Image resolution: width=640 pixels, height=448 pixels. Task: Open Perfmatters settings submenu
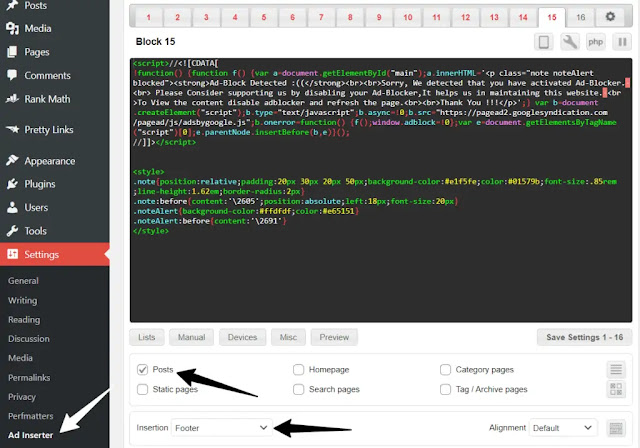click(x=31, y=416)
